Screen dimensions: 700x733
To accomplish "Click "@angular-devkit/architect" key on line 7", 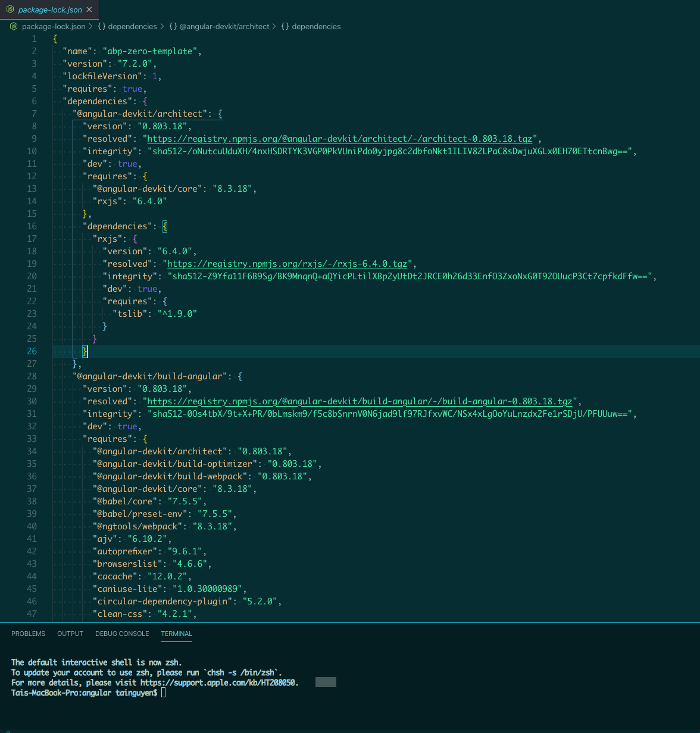I will click(x=140, y=114).
